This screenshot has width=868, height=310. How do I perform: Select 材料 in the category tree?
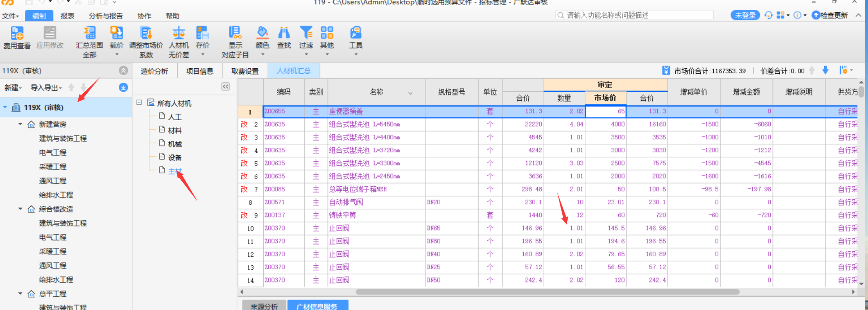[x=175, y=130]
